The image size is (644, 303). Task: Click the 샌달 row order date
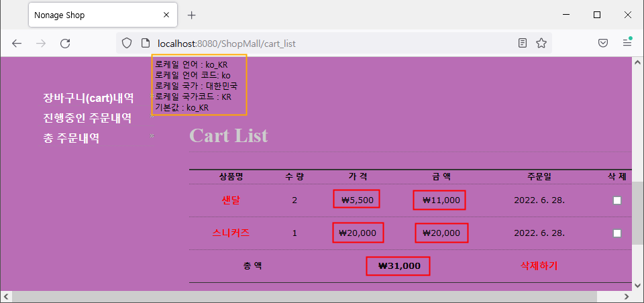pos(539,200)
